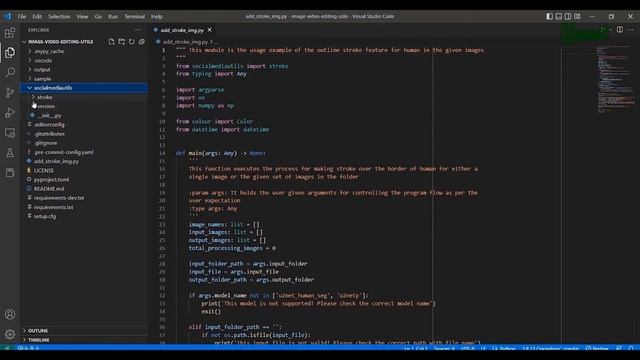Viewport: 640px width, 360px height.
Task: Open the File menu
Action: (22, 16)
